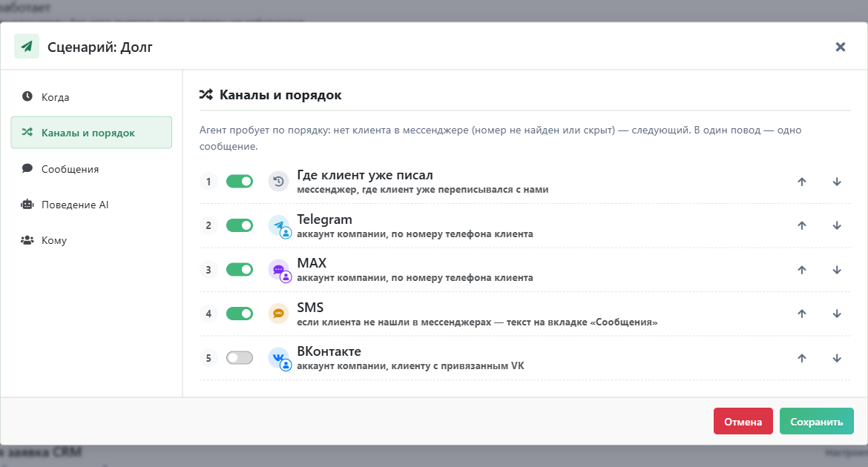Click the paper plane scenario icon

pyautogui.click(x=27, y=47)
